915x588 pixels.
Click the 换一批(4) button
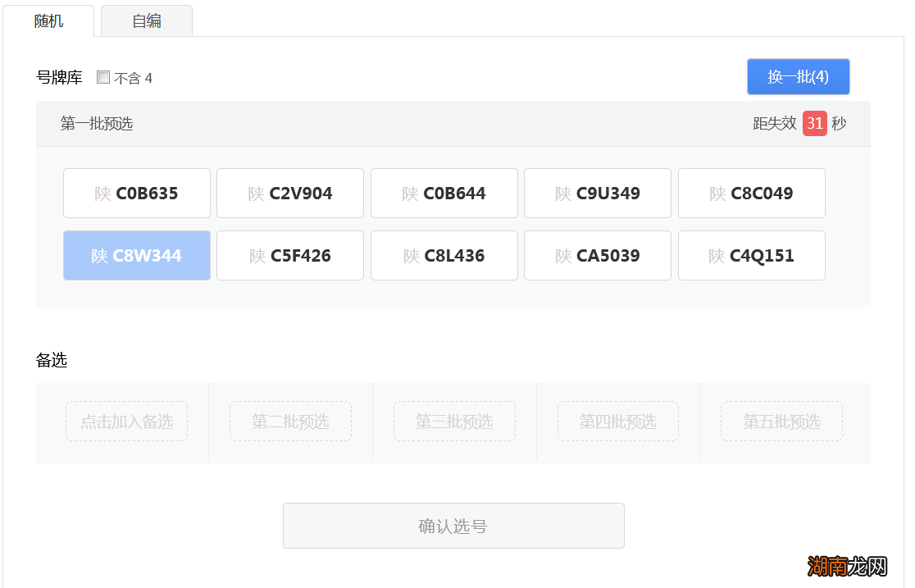[x=798, y=77]
